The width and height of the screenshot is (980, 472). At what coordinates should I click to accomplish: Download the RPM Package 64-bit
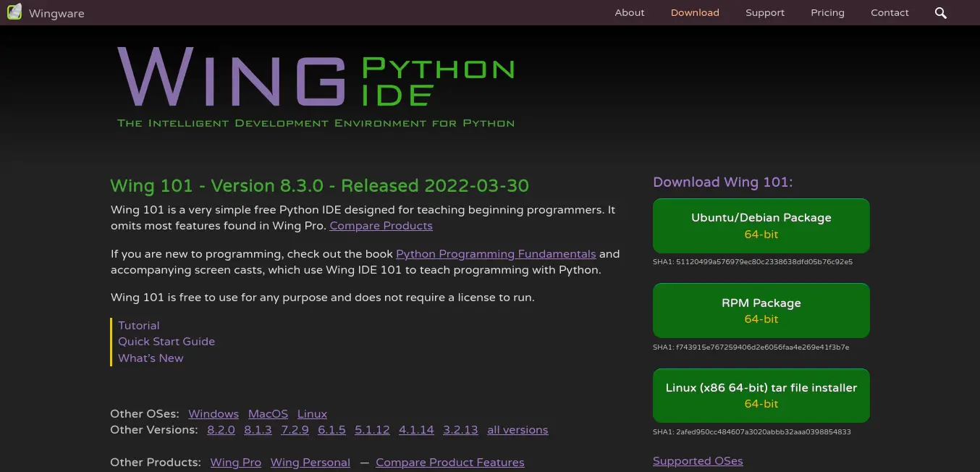(761, 311)
